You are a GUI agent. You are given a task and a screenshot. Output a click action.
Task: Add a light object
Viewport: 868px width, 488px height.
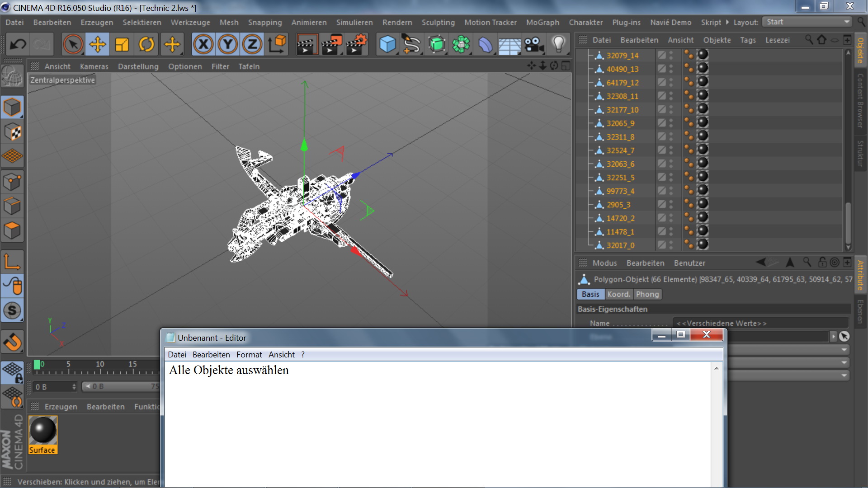coord(559,44)
